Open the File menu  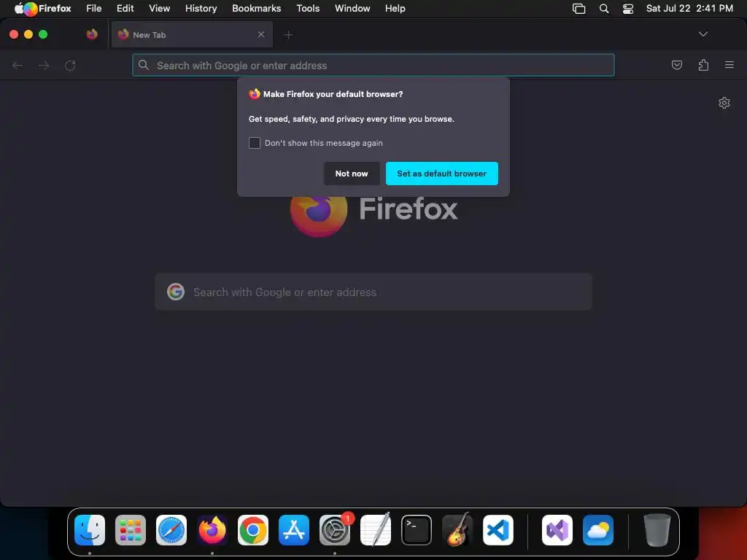94,8
